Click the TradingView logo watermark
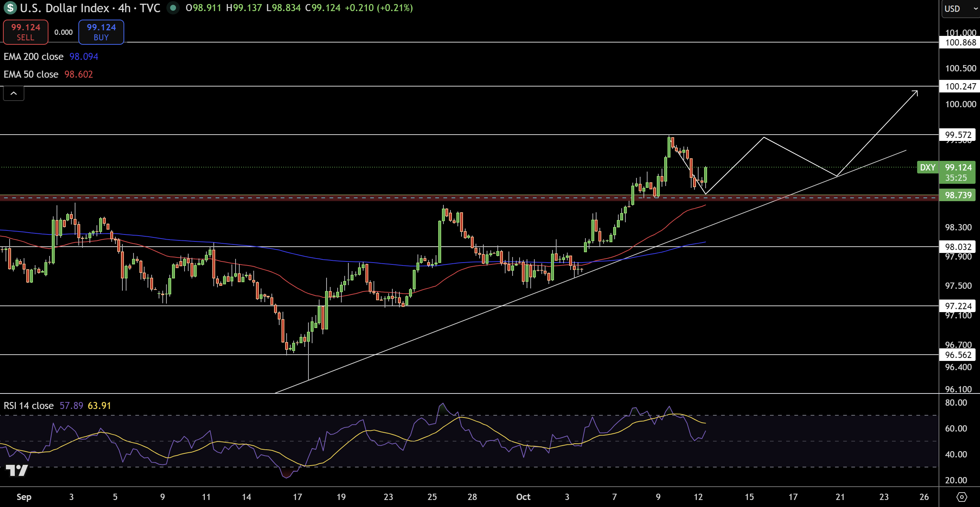 point(17,470)
